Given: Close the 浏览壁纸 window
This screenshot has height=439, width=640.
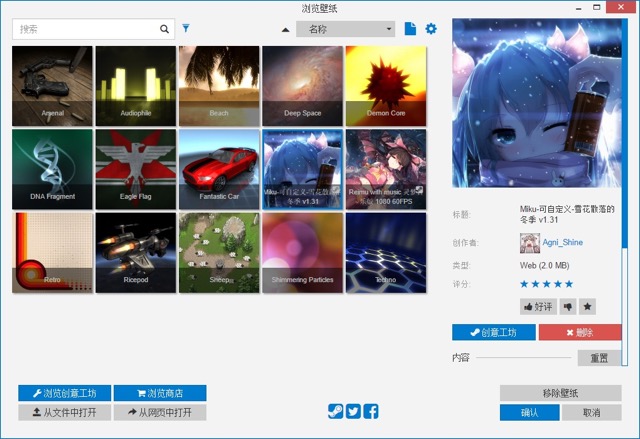Looking at the screenshot, I should (621, 7).
